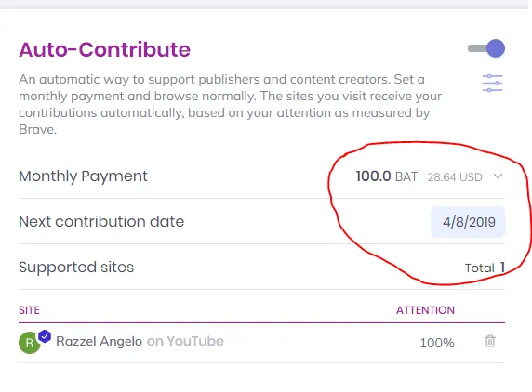Click the green R avatar icon
This screenshot has width=532, height=392.
(x=30, y=343)
